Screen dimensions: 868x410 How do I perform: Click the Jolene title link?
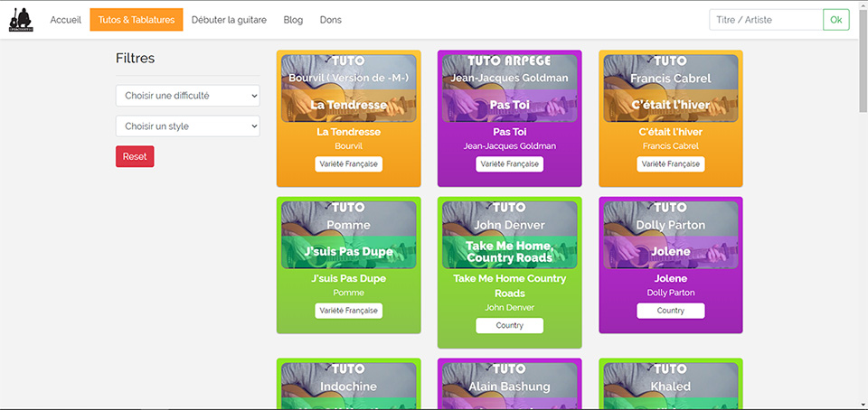pyautogui.click(x=670, y=278)
